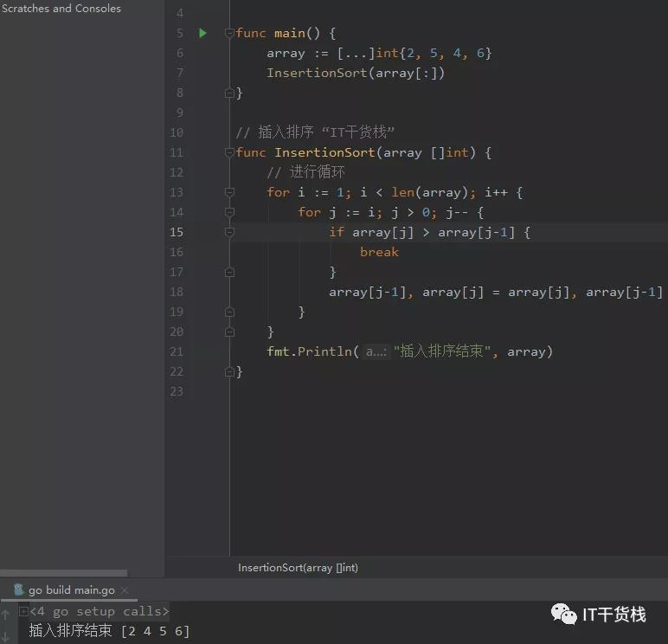Image resolution: width=668 pixels, height=644 pixels.
Task: Click 'len(array)' in the for statement
Action: [430, 192]
